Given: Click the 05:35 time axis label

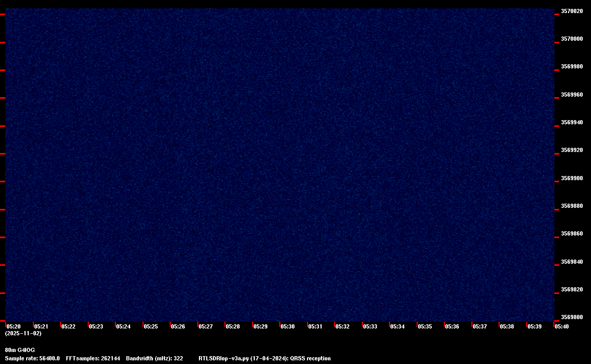Looking at the screenshot, I should tap(425, 326).
